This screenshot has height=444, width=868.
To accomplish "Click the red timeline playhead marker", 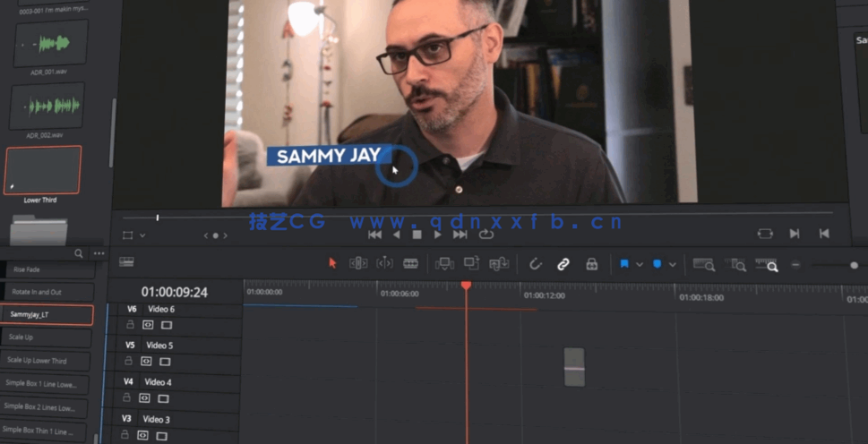I will point(466,286).
